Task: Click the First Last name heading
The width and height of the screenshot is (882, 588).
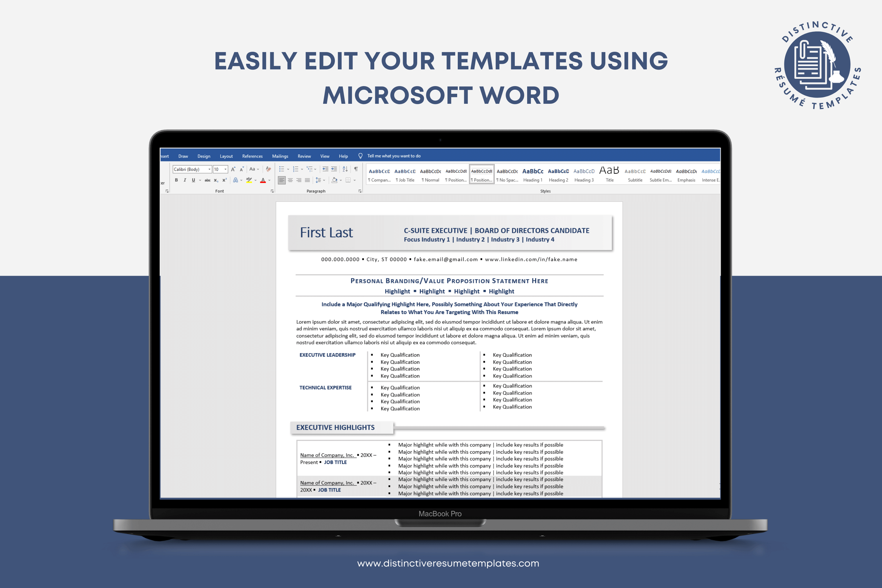Action: 326,233
